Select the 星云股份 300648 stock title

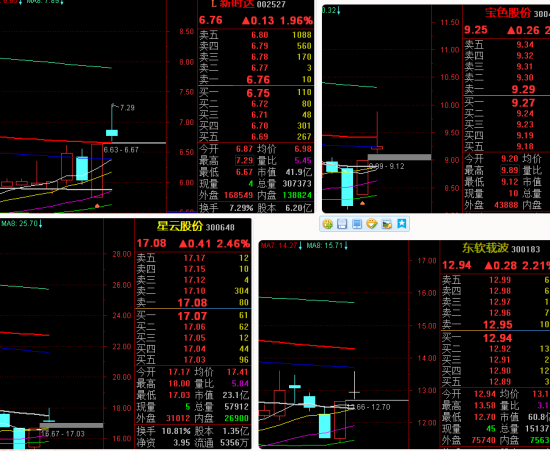[x=195, y=227]
